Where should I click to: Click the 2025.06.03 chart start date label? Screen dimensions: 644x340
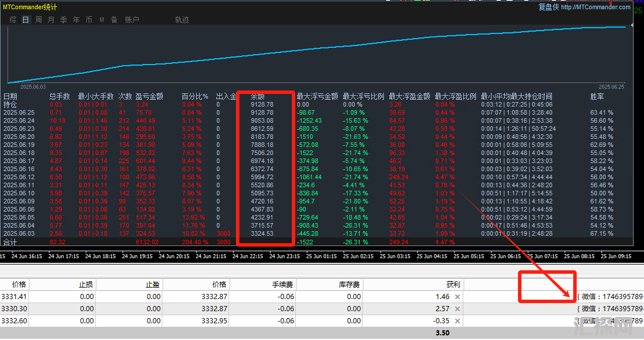click(x=33, y=87)
